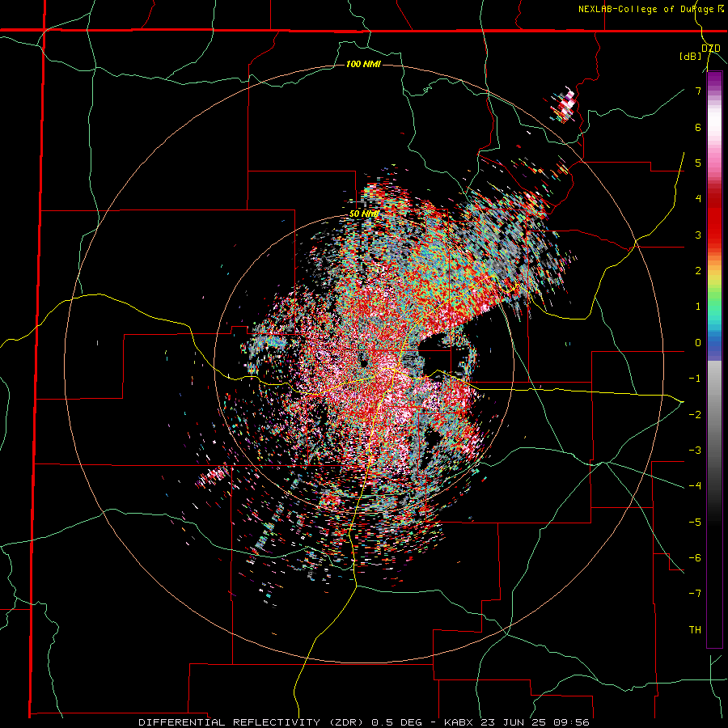Click the -7 value on color scale
This screenshot has height=728, width=728.
(695, 594)
